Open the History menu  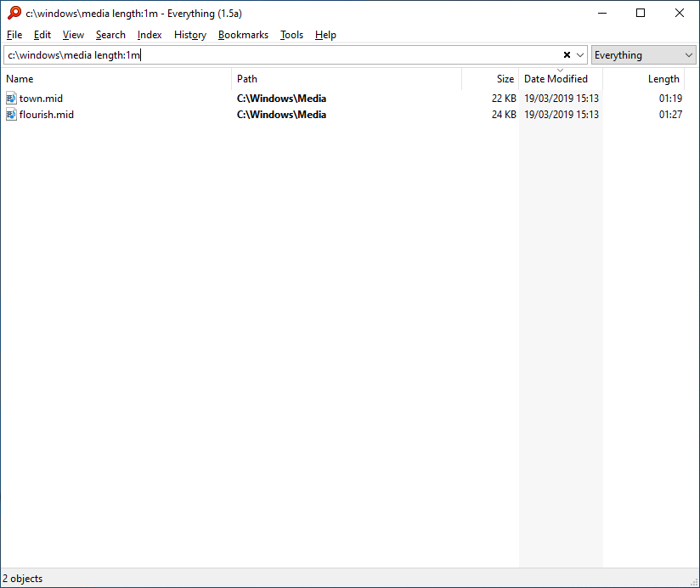coord(190,35)
